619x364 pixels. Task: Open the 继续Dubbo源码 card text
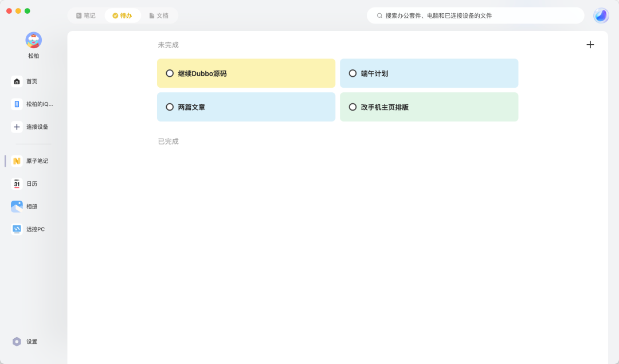(x=202, y=73)
